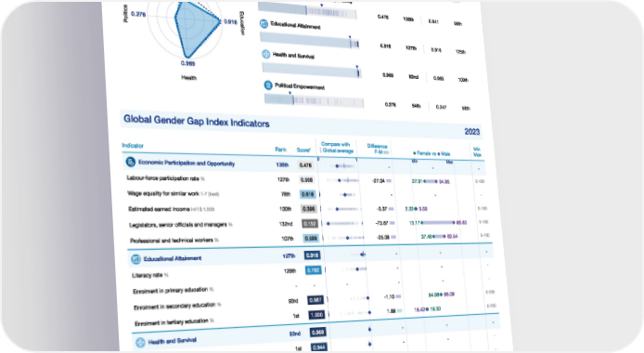Click the Health and Survival icon above the table

(x=266, y=54)
